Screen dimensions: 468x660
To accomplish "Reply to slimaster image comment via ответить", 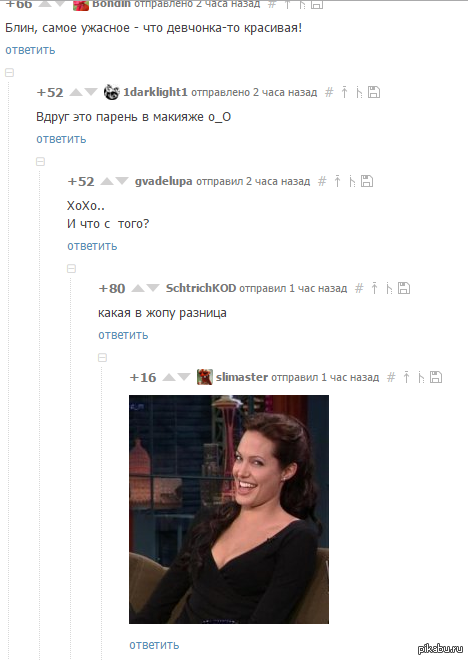I will [x=154, y=645].
